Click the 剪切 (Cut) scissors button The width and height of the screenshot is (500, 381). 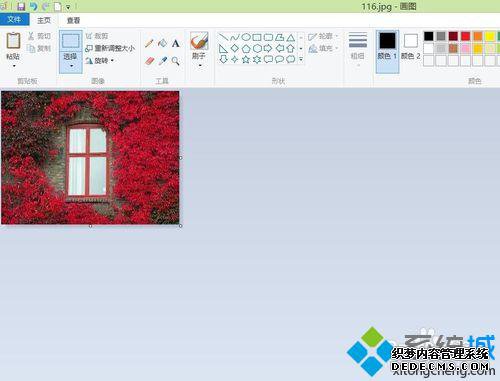coord(39,36)
